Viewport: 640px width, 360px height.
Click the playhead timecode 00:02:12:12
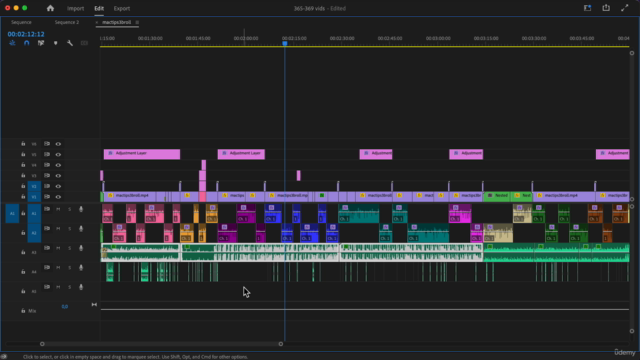pos(26,34)
